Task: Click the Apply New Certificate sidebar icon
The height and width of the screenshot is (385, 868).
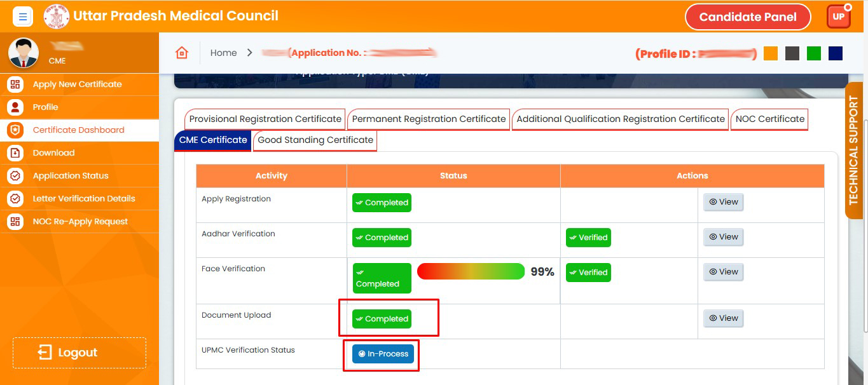Action: pyautogui.click(x=15, y=84)
